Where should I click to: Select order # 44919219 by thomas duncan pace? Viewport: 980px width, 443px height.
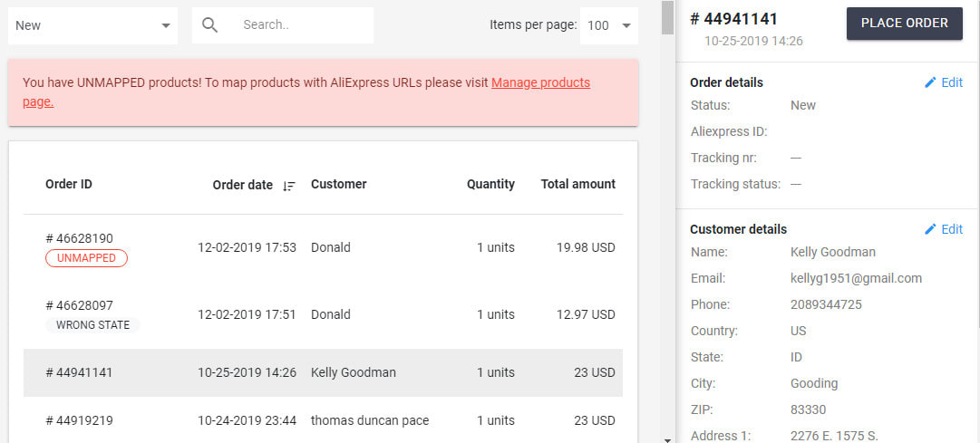323,420
